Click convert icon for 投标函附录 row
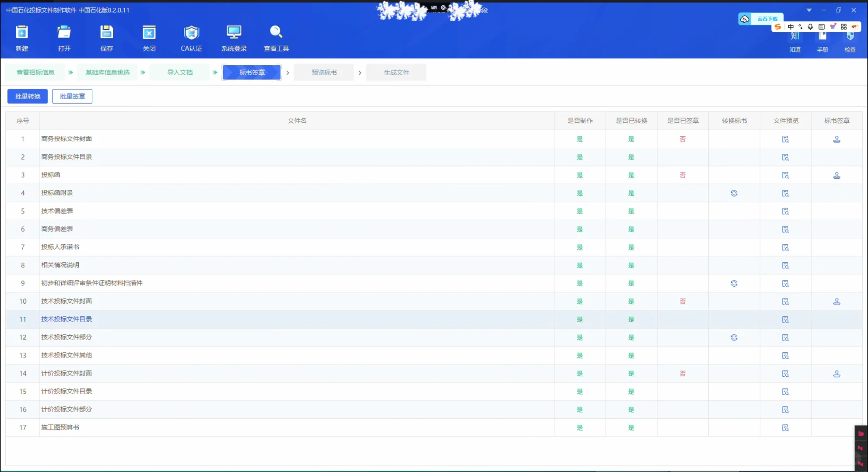 [734, 193]
